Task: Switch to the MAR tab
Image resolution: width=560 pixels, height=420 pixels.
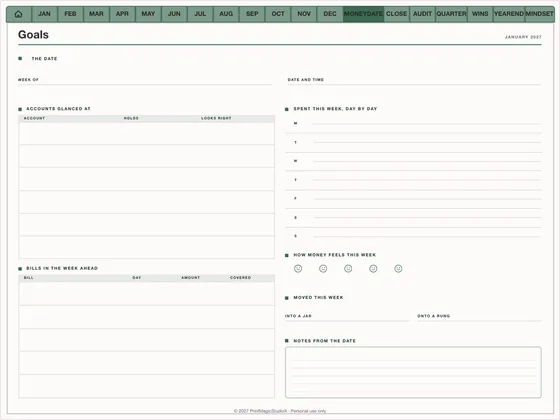Action: point(96,14)
